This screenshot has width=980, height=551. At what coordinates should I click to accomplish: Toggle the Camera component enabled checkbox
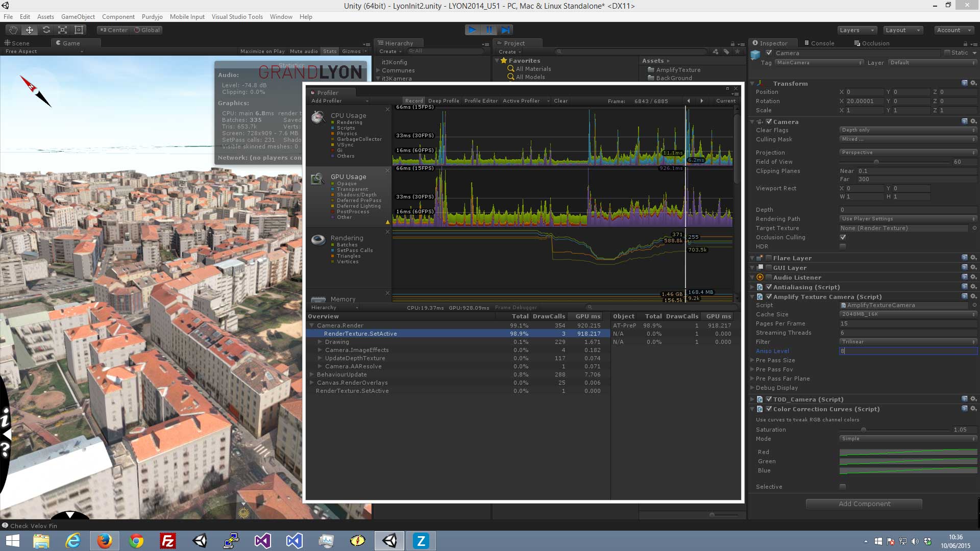(x=769, y=121)
